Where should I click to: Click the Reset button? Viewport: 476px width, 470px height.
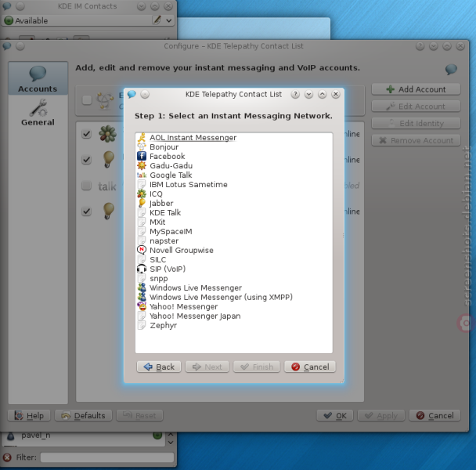(139, 415)
